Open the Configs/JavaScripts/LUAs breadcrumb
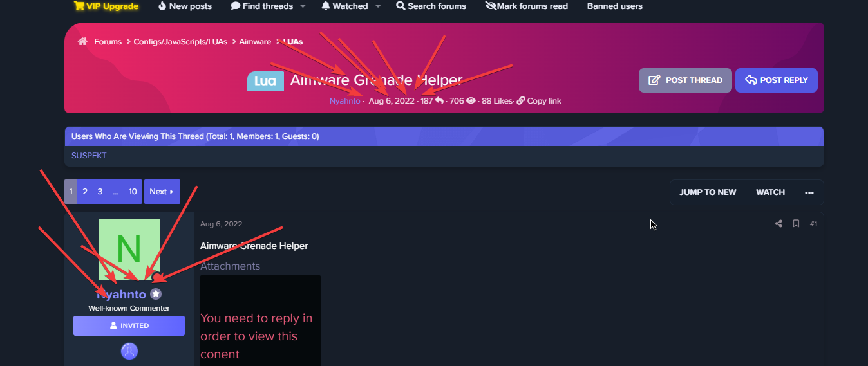 pyautogui.click(x=180, y=41)
